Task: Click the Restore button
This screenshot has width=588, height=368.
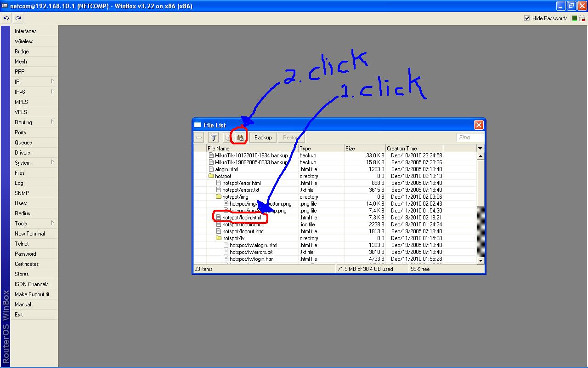Action: 290,137
